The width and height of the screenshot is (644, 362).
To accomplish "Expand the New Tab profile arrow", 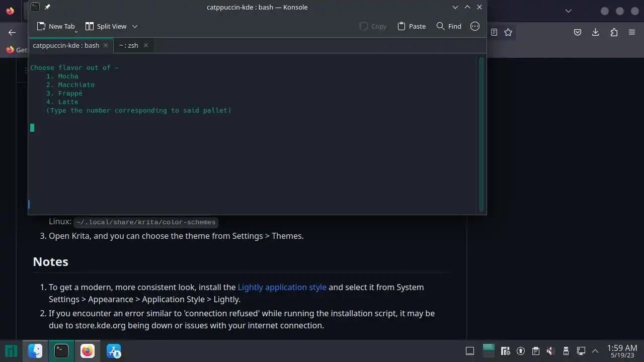I will click(x=76, y=31).
